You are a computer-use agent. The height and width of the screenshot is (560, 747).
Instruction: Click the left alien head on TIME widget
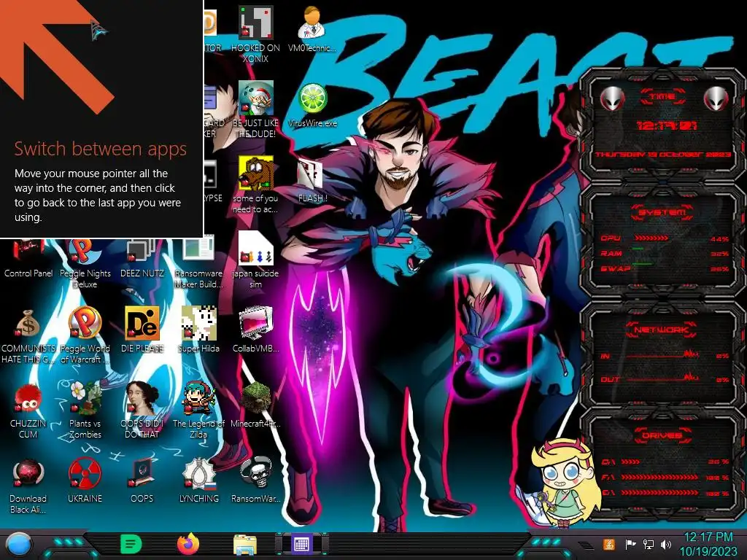[x=613, y=99]
